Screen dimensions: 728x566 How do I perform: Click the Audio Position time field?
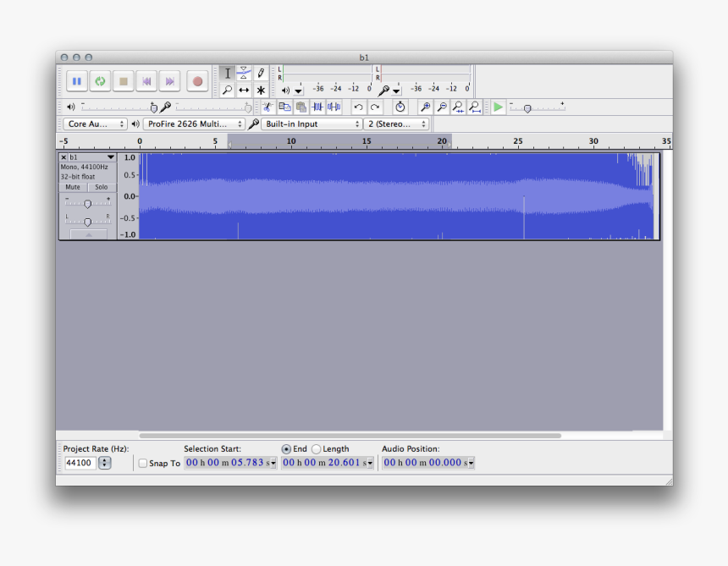coord(425,463)
